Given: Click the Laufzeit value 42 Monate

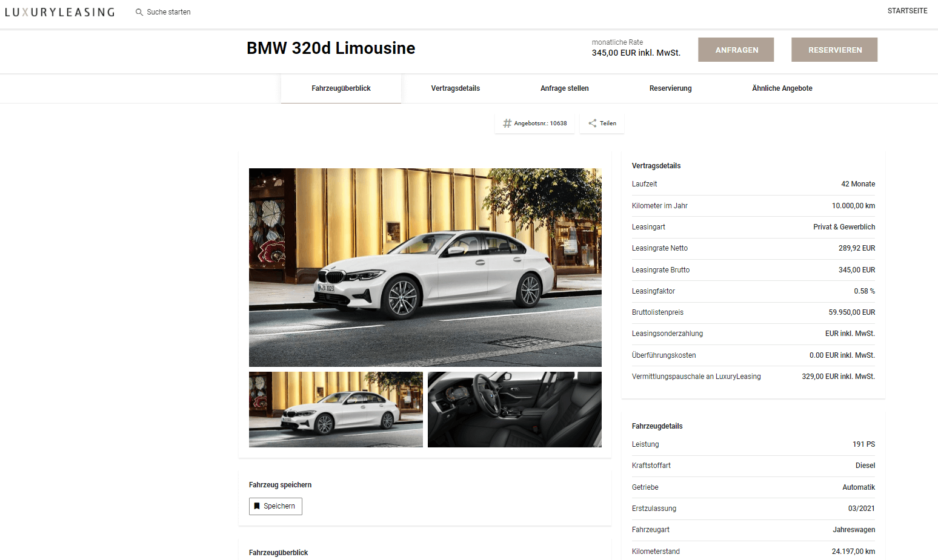Looking at the screenshot, I should pyautogui.click(x=858, y=184).
